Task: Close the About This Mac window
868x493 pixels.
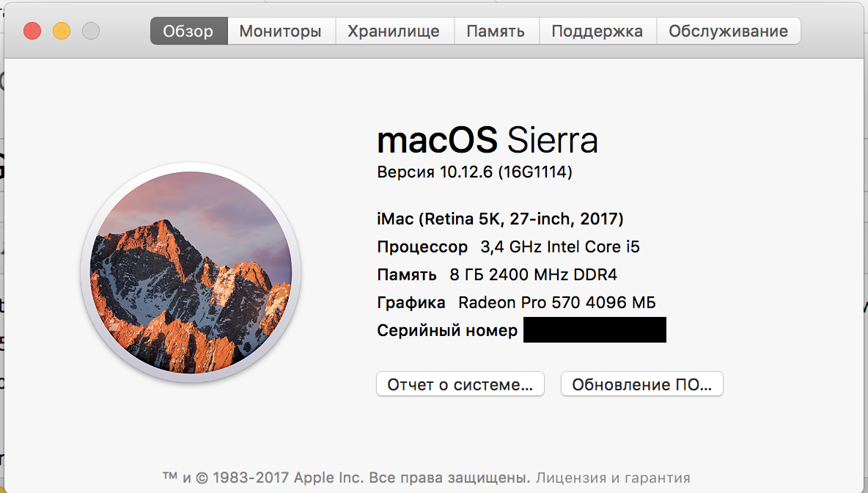Action: click(x=32, y=31)
